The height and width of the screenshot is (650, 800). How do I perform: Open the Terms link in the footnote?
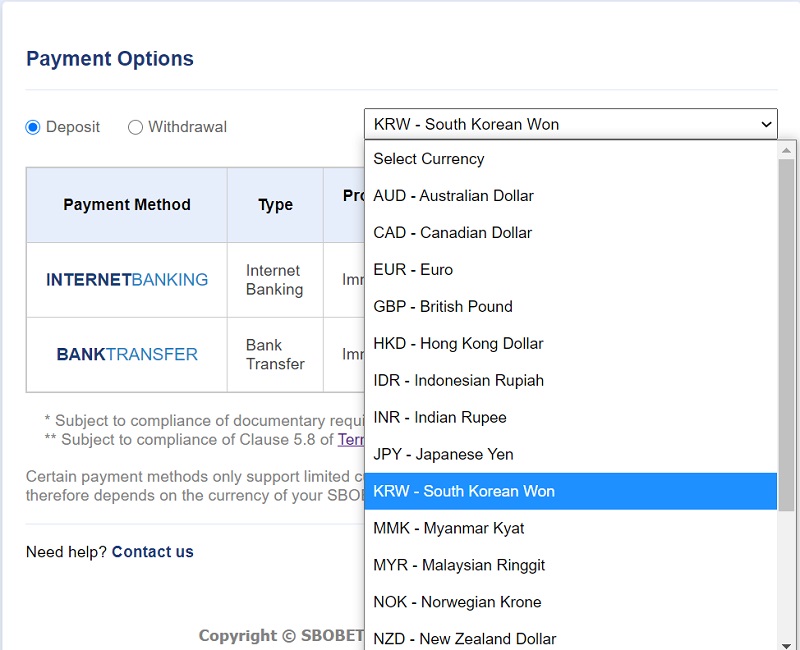(x=351, y=439)
